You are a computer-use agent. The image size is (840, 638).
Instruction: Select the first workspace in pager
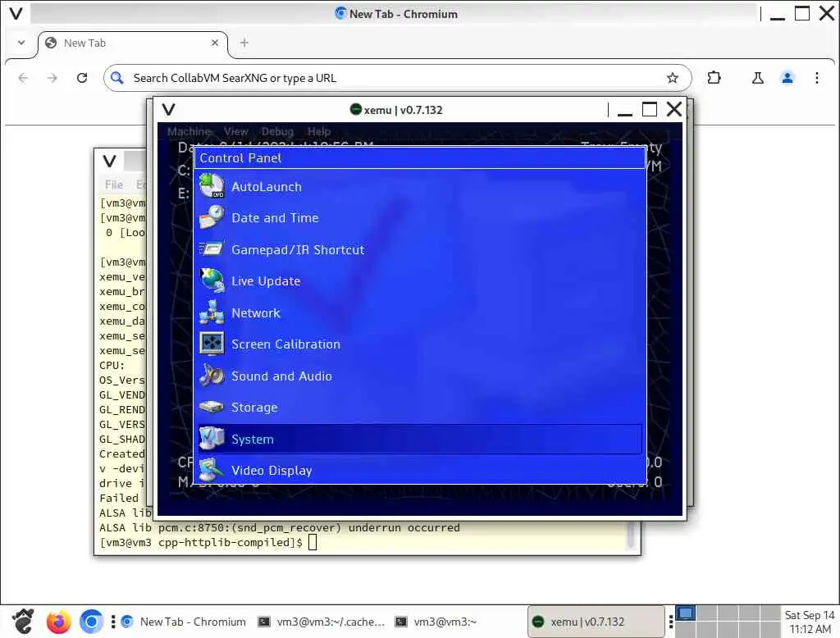pyautogui.click(x=685, y=613)
